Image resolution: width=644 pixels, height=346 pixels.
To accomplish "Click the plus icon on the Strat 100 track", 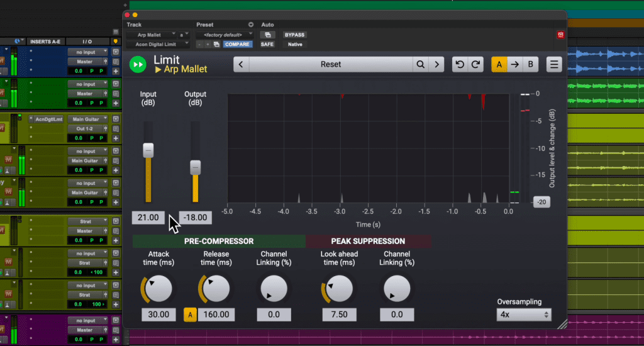I will (116, 304).
